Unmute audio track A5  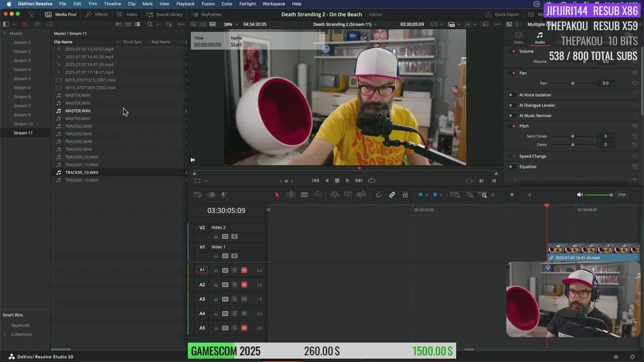coord(244,328)
